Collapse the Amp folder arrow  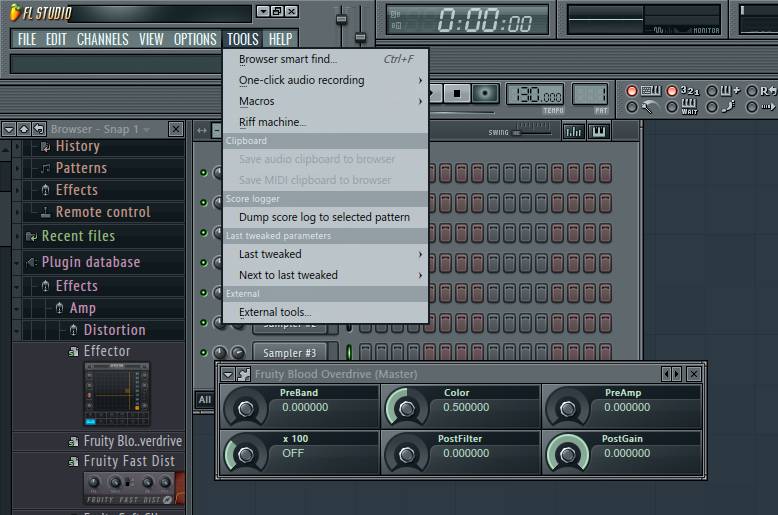(17, 308)
